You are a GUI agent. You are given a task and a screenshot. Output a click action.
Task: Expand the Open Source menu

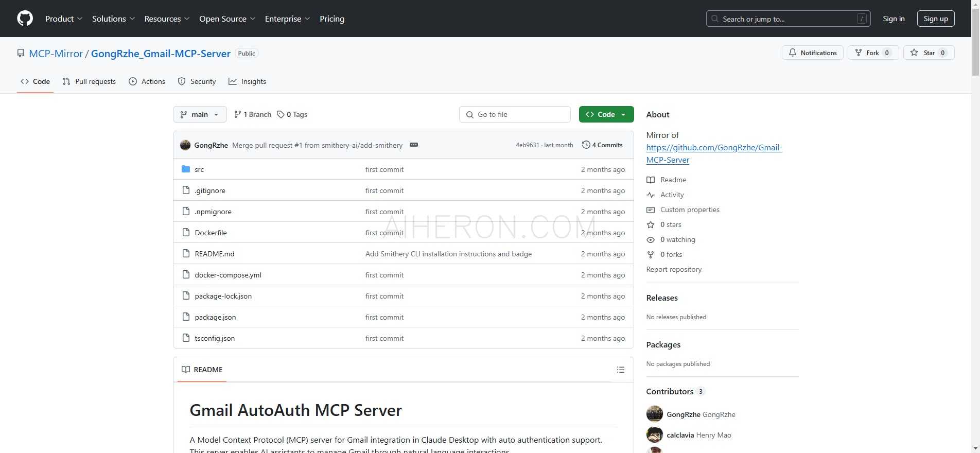(227, 19)
